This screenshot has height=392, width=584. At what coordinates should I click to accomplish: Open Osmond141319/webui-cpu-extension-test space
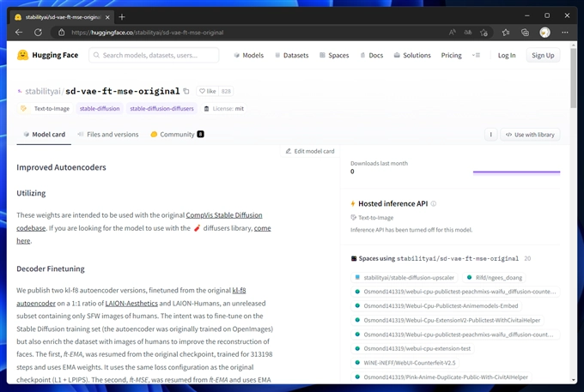[x=413, y=348]
